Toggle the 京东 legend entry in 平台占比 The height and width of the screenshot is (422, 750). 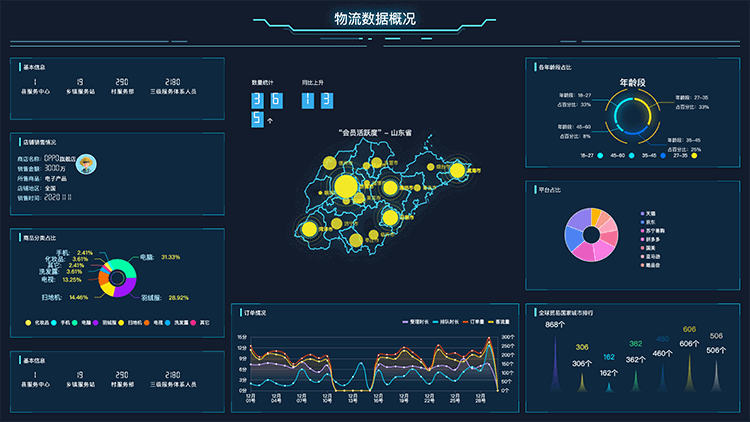[x=648, y=222]
